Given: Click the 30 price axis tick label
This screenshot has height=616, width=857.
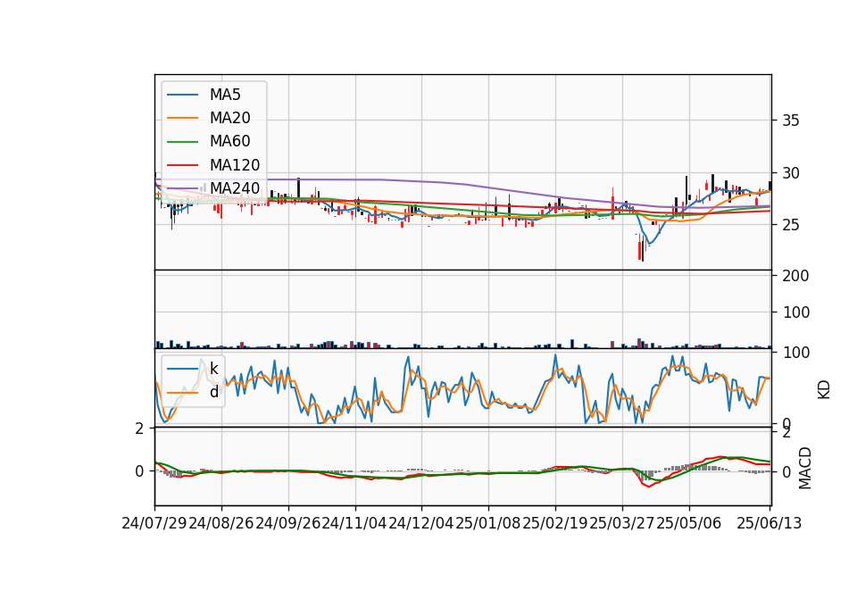Looking at the screenshot, I should pos(790,173).
